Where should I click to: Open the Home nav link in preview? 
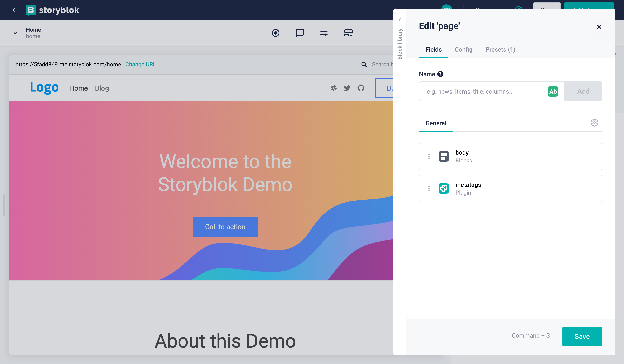click(78, 88)
